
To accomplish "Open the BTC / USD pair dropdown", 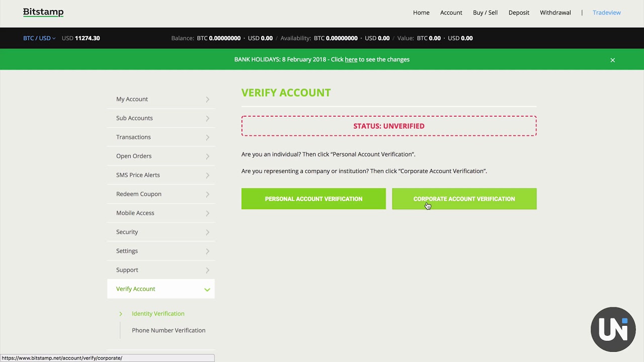I will click(x=39, y=38).
